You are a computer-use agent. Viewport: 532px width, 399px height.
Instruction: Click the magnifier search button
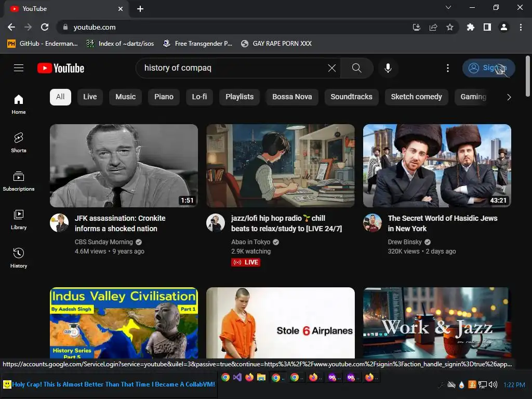point(356,68)
